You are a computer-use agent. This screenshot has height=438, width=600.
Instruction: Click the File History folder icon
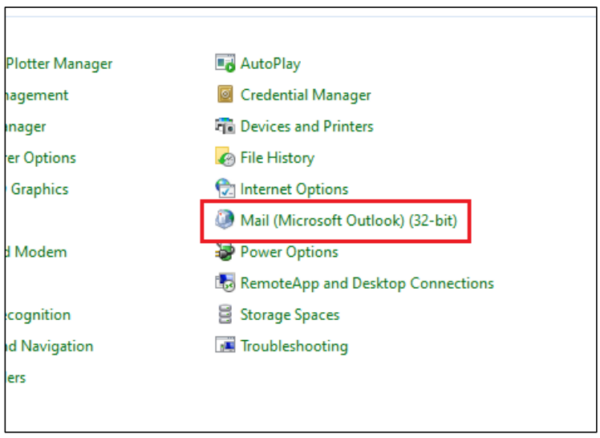coord(225,158)
